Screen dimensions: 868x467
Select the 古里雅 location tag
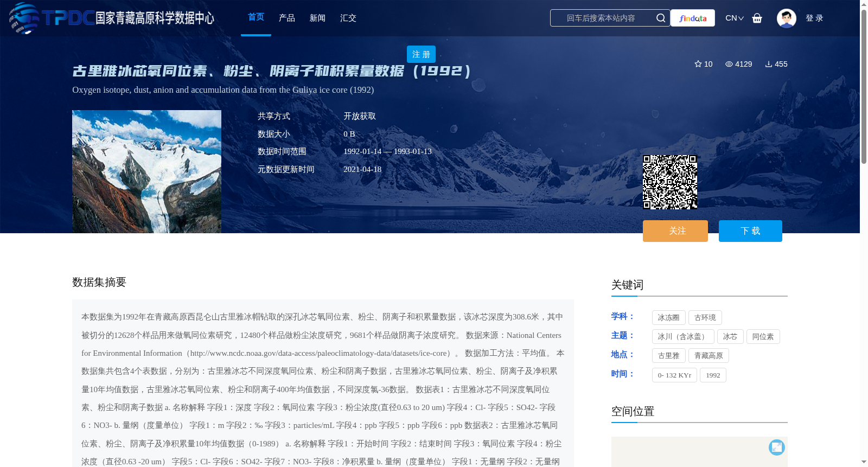[x=668, y=356]
